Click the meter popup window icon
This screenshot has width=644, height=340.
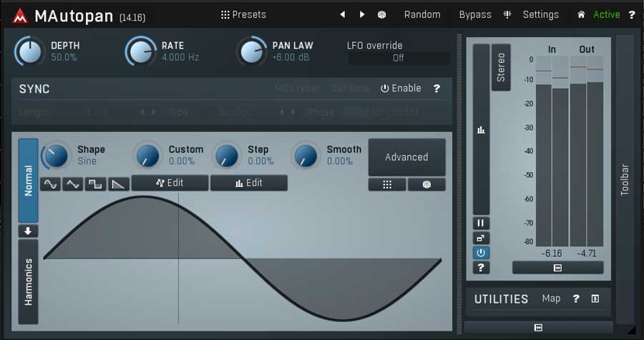481,238
